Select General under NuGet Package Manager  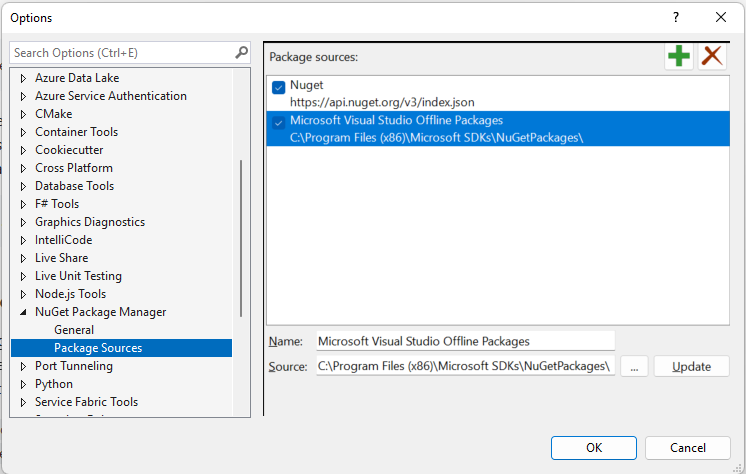pos(74,330)
